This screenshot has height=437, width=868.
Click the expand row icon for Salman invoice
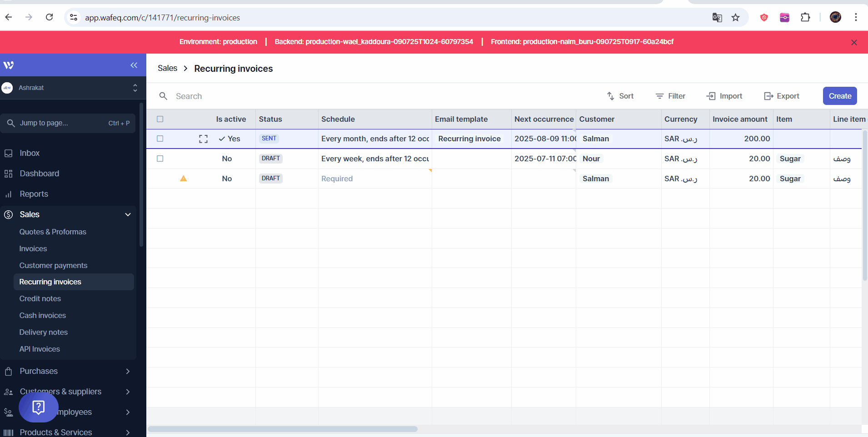[203, 139]
